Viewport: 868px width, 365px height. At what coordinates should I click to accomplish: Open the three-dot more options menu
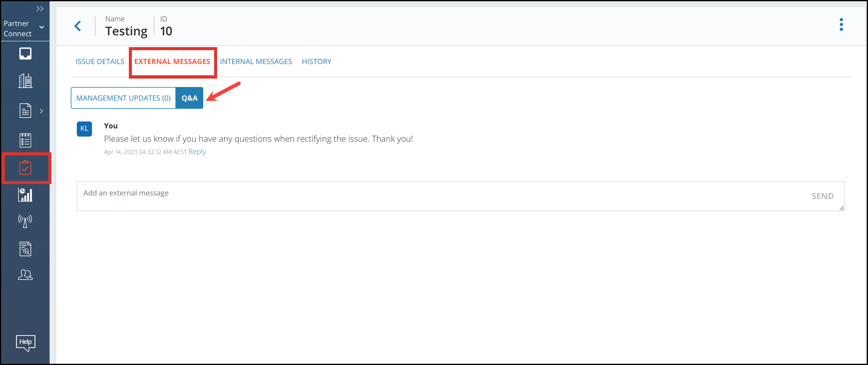(841, 24)
